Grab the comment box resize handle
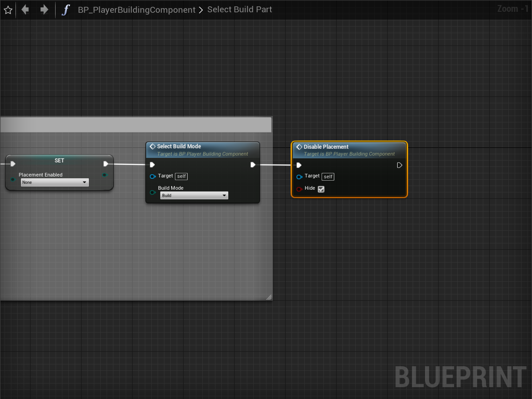This screenshot has width=532, height=399. click(x=269, y=297)
